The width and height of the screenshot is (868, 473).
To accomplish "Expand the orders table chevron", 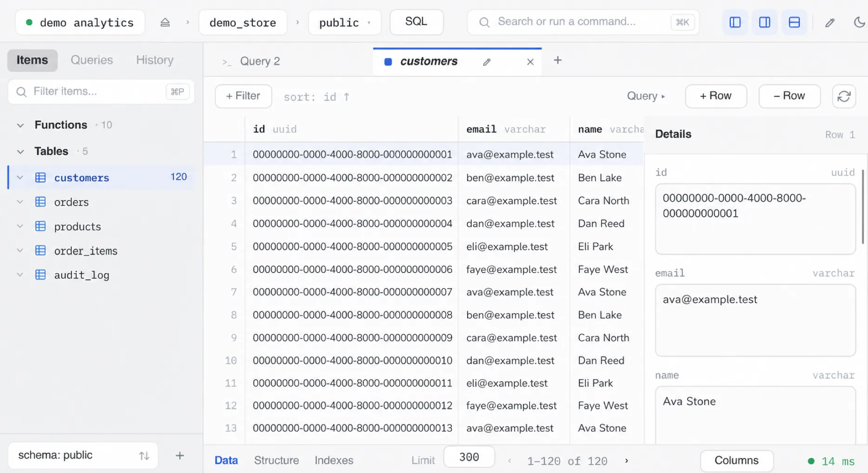I will (x=20, y=202).
